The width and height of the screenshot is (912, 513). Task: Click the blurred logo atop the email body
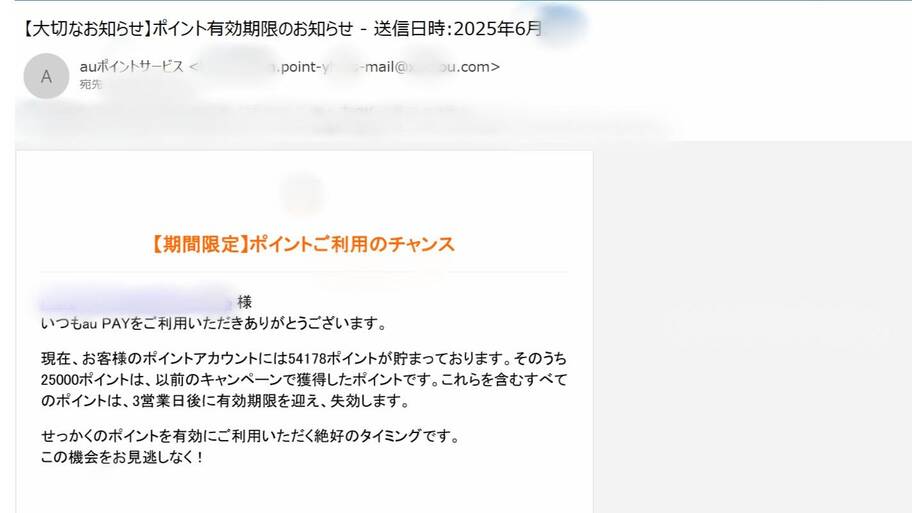[x=302, y=194]
